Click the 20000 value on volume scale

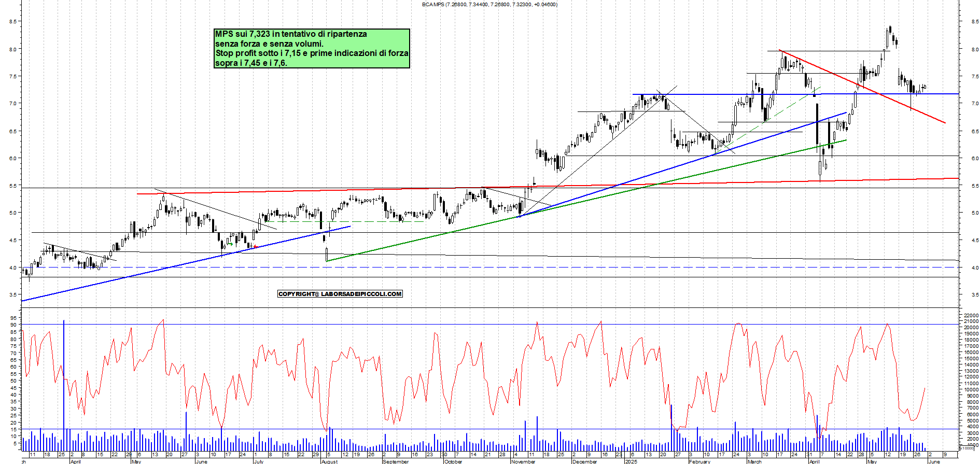tap(971, 328)
